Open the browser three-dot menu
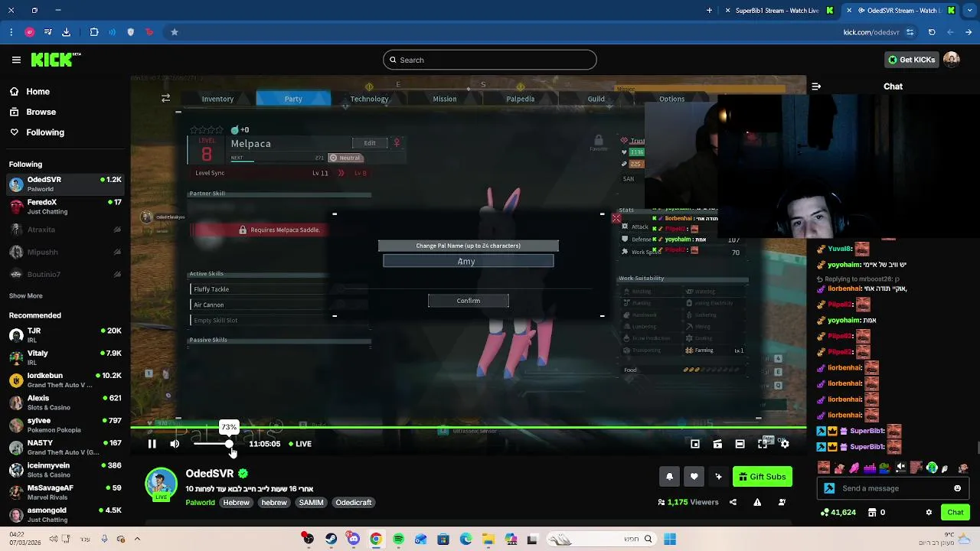Viewport: 980px width, 551px height. 11,32
